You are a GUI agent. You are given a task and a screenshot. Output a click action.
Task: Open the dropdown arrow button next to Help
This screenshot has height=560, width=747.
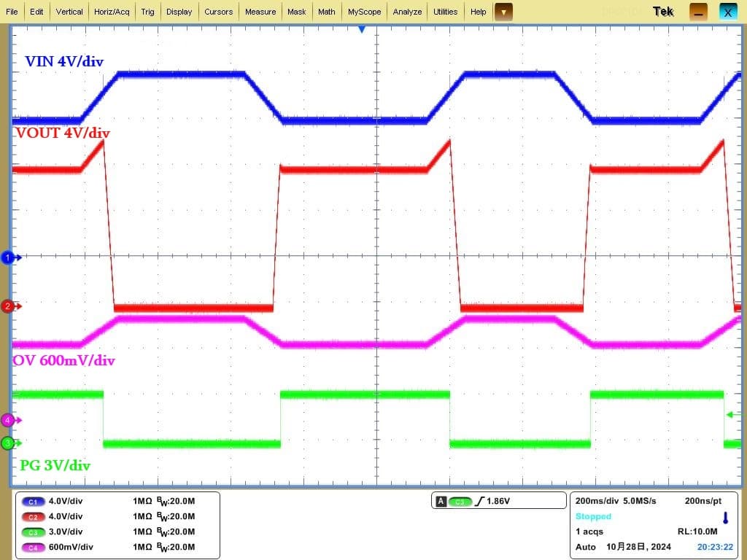coord(503,12)
